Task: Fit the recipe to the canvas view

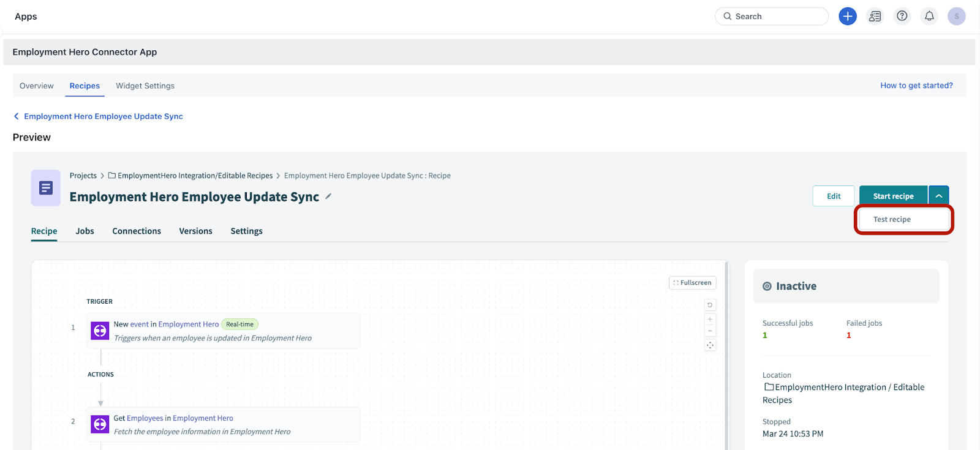Action: (x=710, y=345)
